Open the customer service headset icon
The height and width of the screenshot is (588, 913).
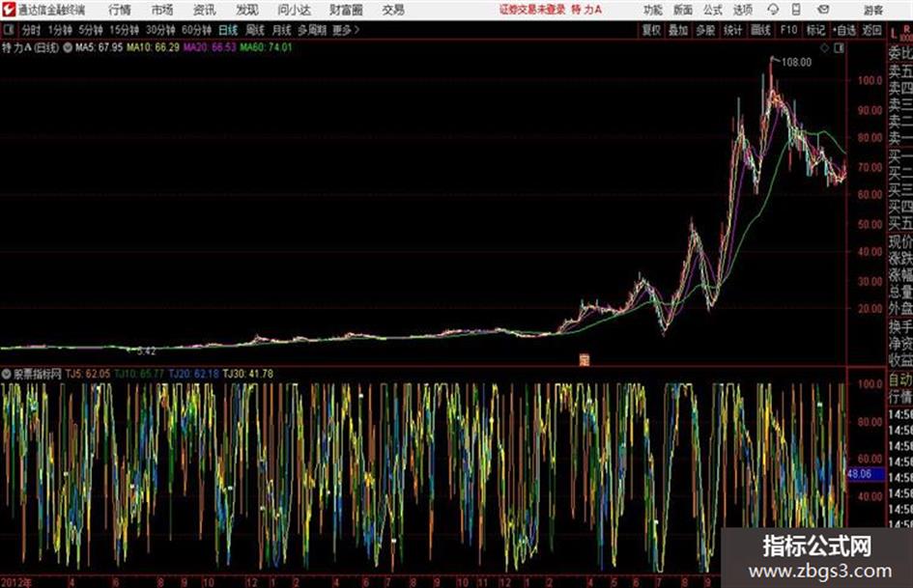[x=773, y=10]
